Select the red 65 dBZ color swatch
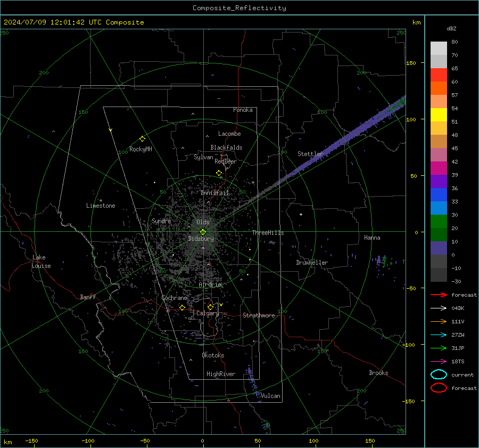479x448 pixels. click(439, 75)
